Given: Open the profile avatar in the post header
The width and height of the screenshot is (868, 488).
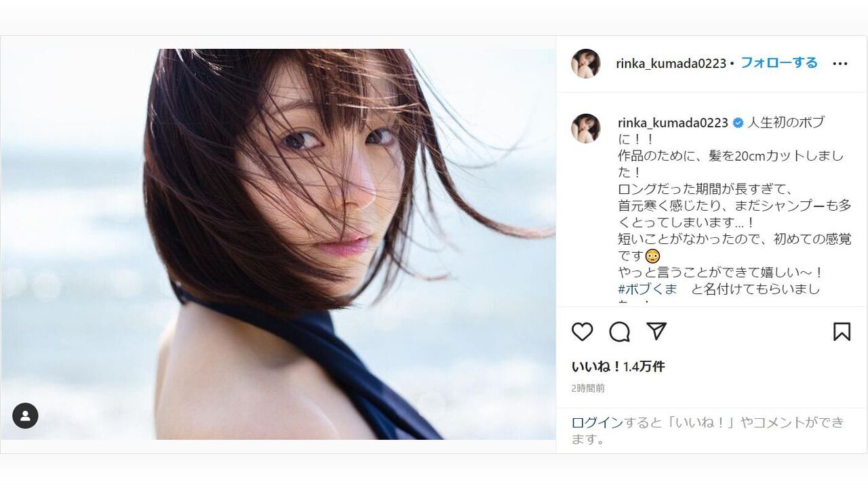Looking at the screenshot, I should 586,64.
